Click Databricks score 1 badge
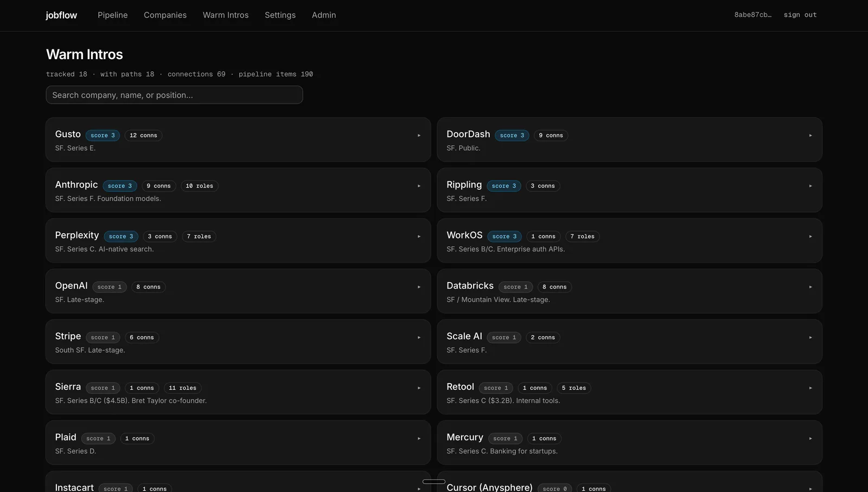The image size is (868, 492). click(x=515, y=287)
